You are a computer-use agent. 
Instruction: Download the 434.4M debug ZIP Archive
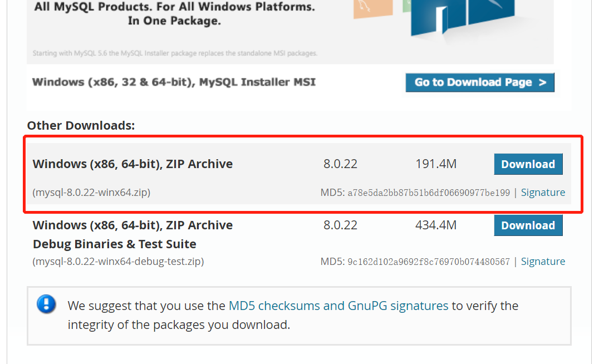click(x=528, y=225)
